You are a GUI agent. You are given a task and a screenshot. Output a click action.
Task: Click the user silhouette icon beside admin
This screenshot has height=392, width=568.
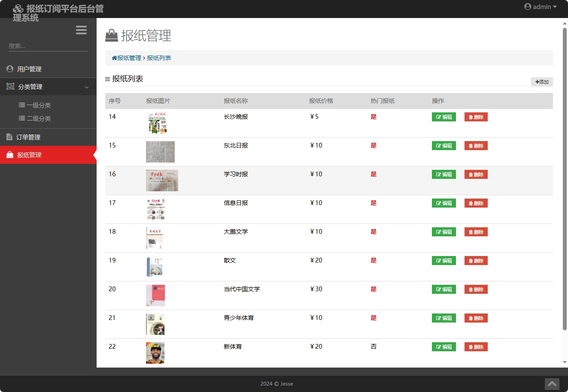coord(528,6)
